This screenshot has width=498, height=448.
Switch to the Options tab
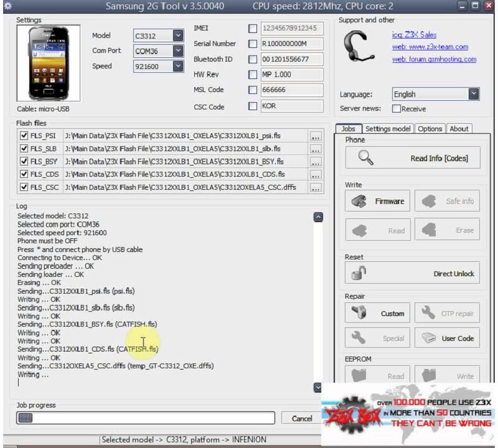[430, 129]
